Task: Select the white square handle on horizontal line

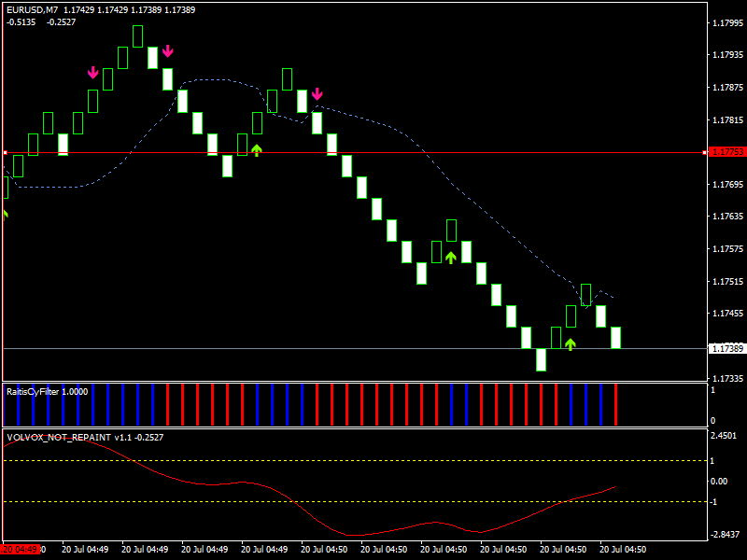Action: pos(5,152)
